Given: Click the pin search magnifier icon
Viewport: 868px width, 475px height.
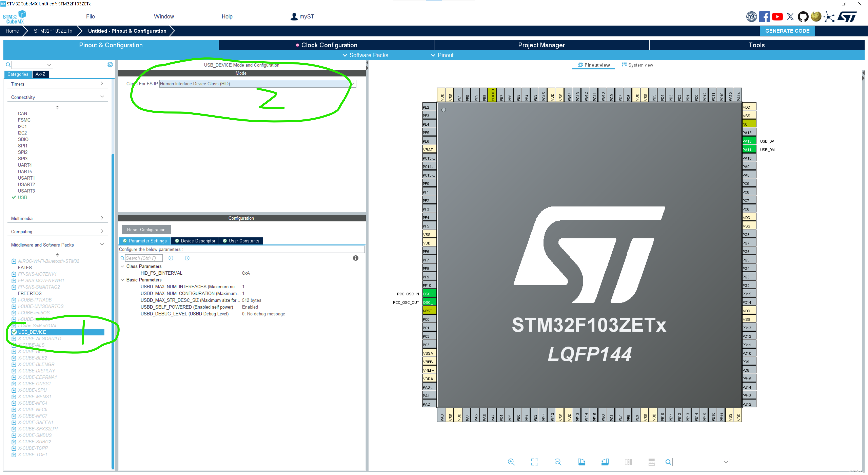Looking at the screenshot, I should [668, 462].
